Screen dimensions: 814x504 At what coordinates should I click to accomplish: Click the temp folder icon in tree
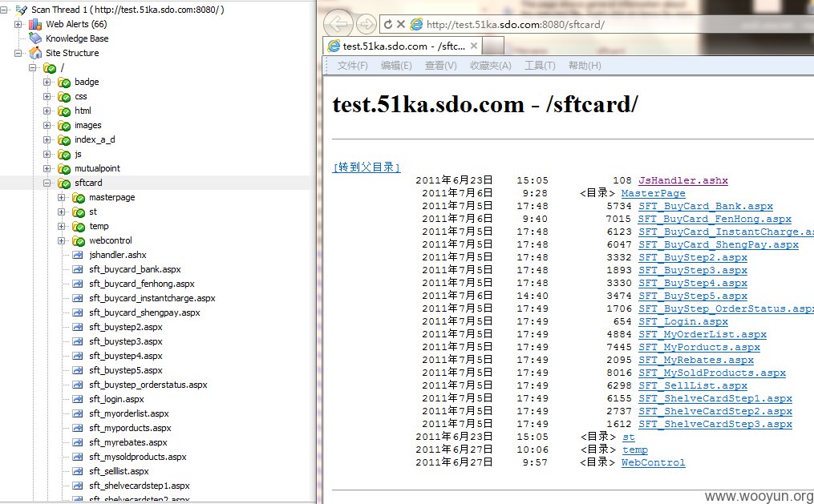[79, 227]
